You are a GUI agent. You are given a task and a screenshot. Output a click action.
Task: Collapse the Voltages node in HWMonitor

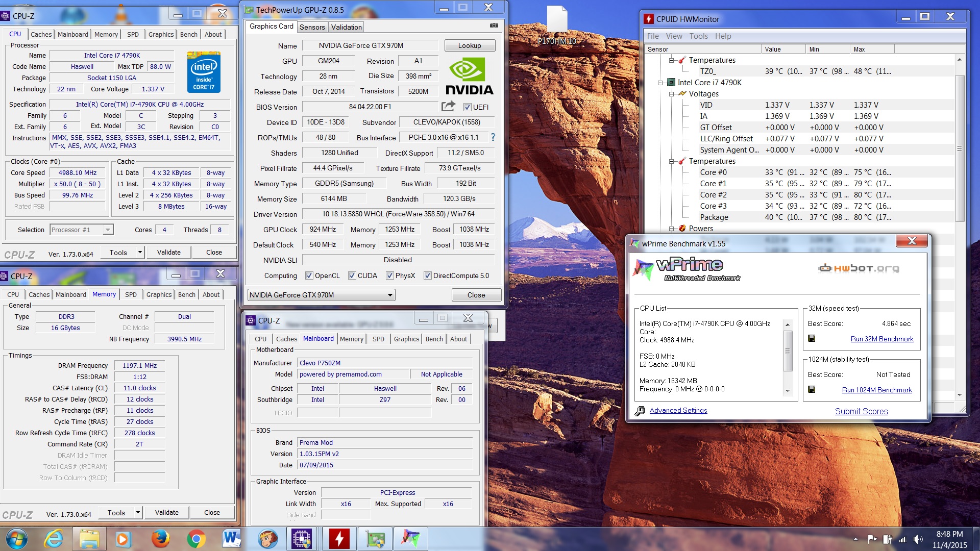click(672, 94)
